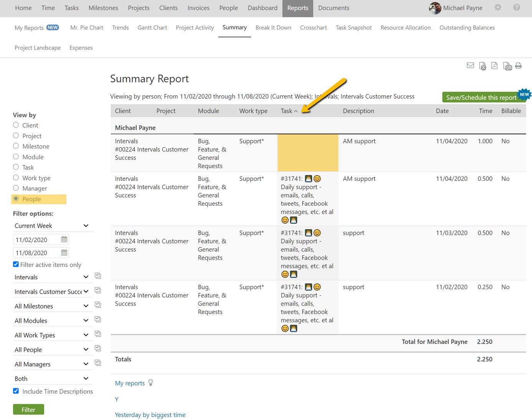Click the green Filter button

(x=28, y=410)
